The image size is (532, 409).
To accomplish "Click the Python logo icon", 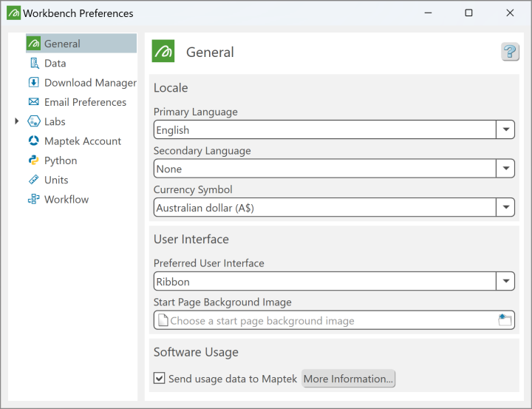I will pos(33,160).
